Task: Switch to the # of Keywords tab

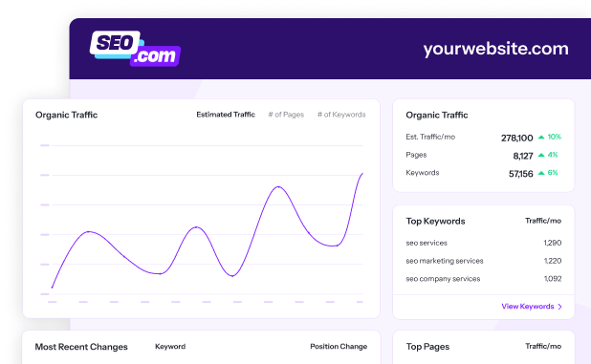Action: 341,115
